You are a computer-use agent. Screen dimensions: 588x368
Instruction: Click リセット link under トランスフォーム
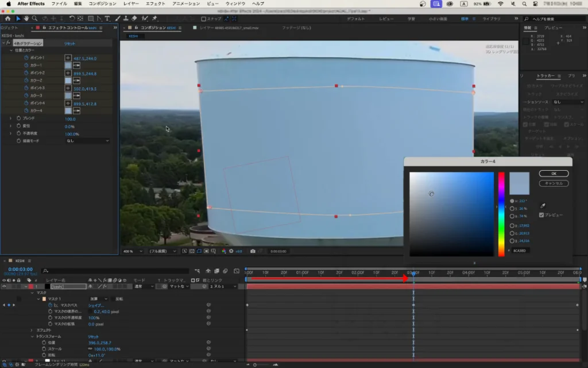tap(93, 337)
